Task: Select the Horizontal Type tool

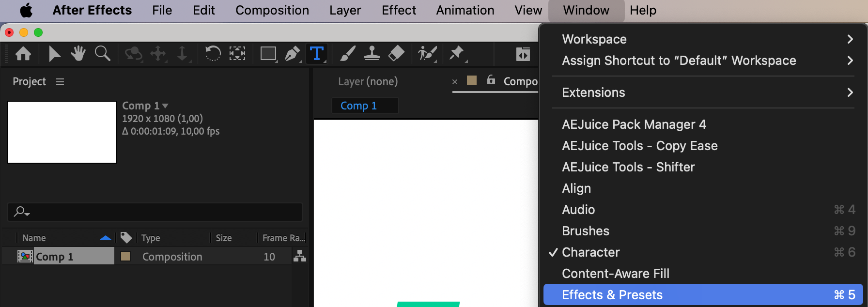Action: (317, 53)
